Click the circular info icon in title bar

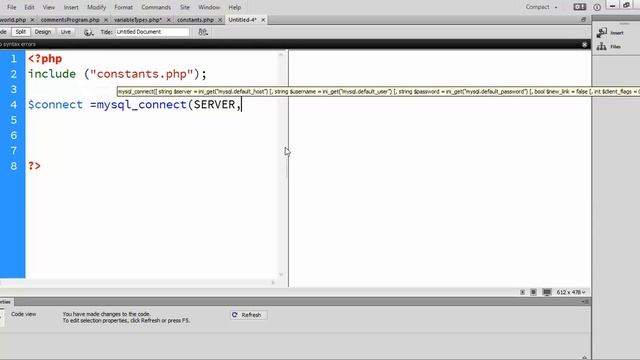coord(597,7)
